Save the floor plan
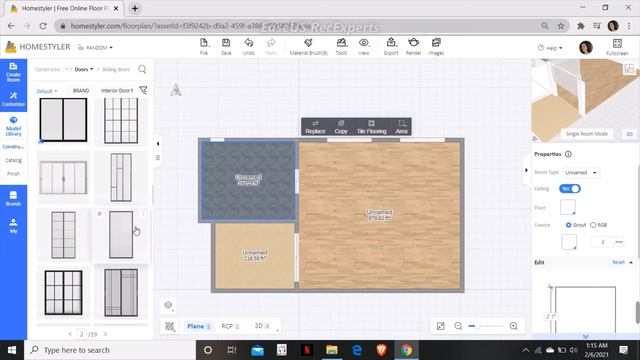This screenshot has height=360, width=640. [x=226, y=43]
